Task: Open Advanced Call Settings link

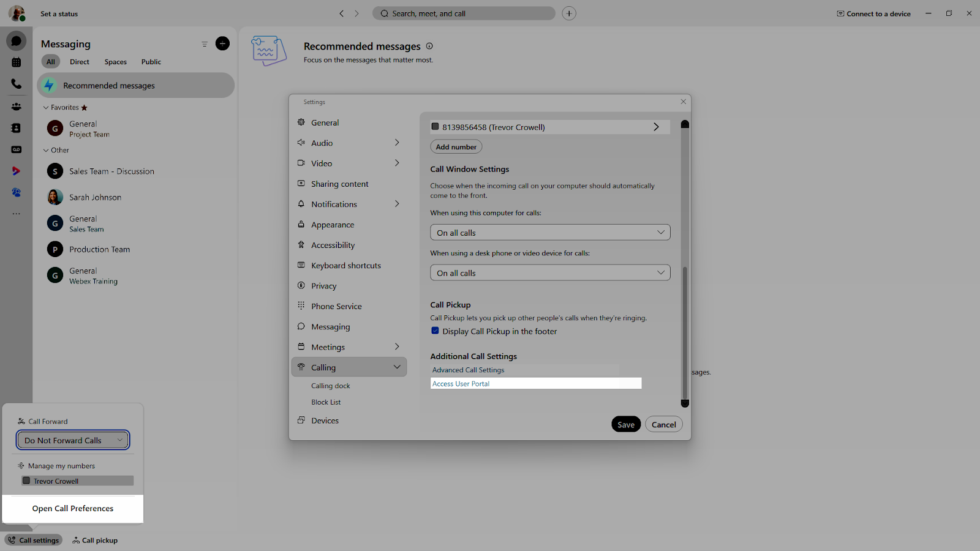Action: [x=468, y=370]
